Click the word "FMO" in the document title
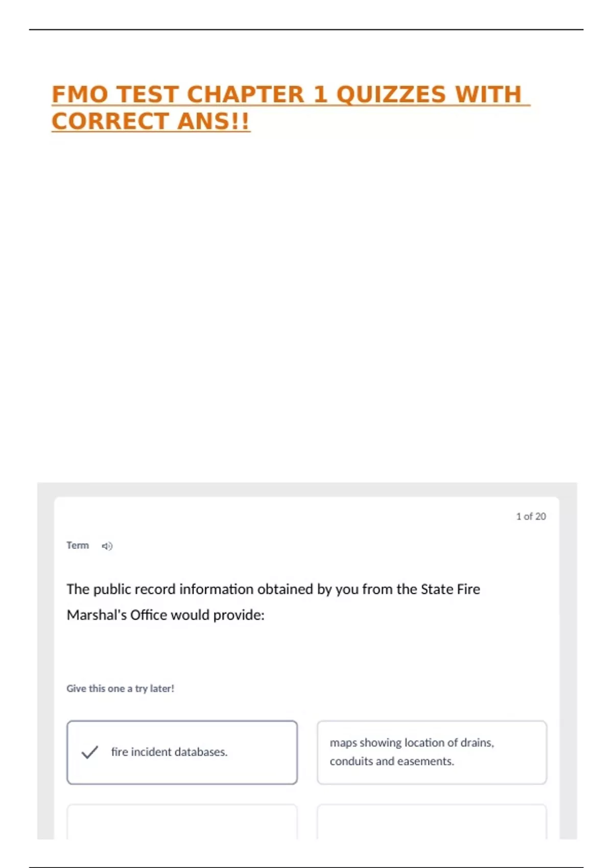The width and height of the screenshot is (613, 868). (x=80, y=94)
